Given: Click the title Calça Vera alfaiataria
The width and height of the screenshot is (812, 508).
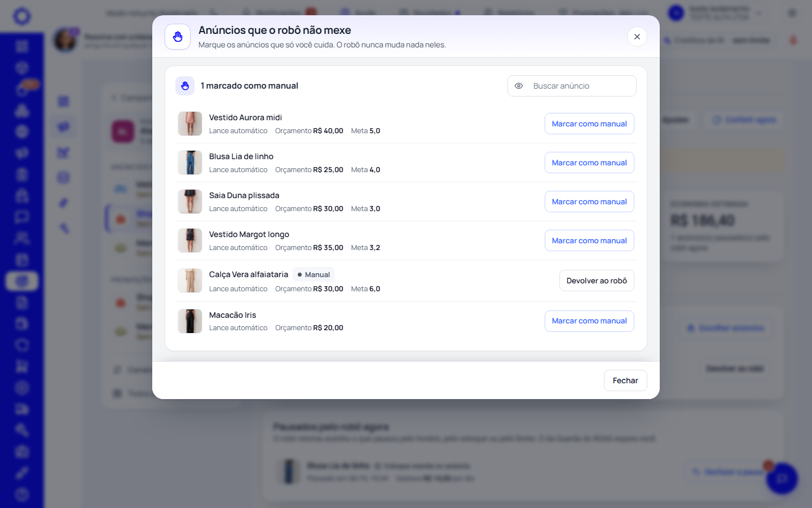Looking at the screenshot, I should click(249, 274).
